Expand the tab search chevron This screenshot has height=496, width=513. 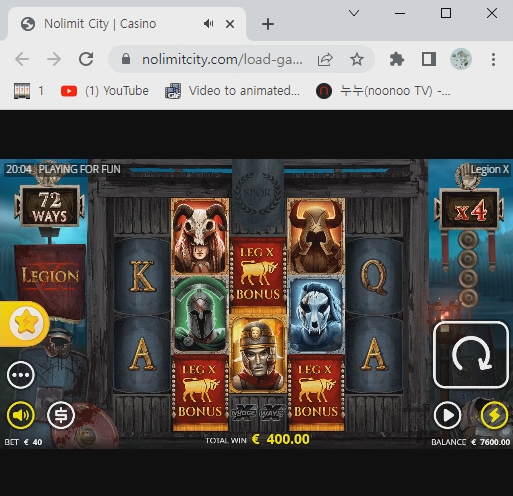tap(354, 13)
